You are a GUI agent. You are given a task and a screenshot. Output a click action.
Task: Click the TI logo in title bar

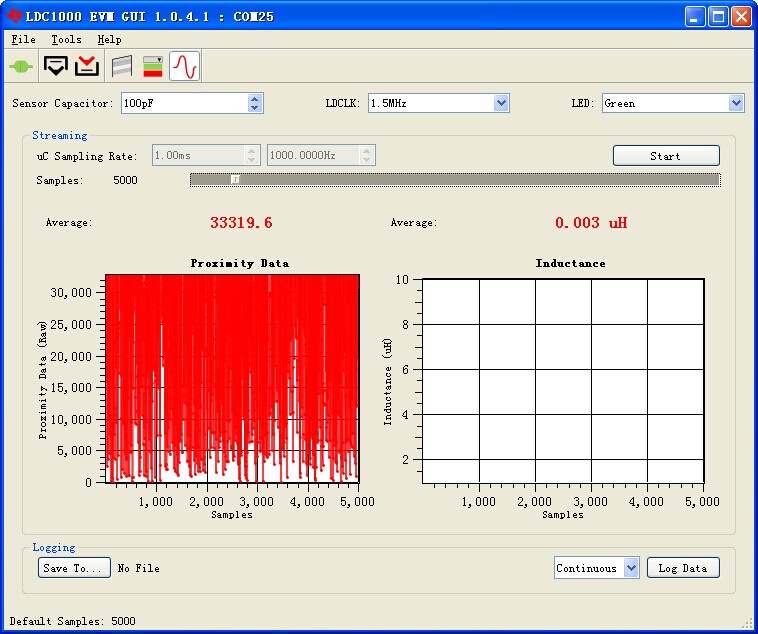(x=14, y=16)
